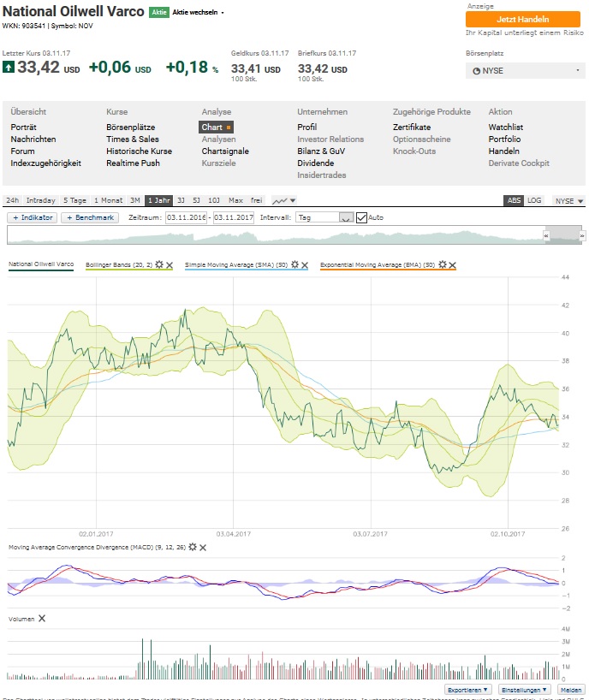Open Exponential Moving Average settings gear
Viewport: 589px width, 700px height.
tap(442, 265)
